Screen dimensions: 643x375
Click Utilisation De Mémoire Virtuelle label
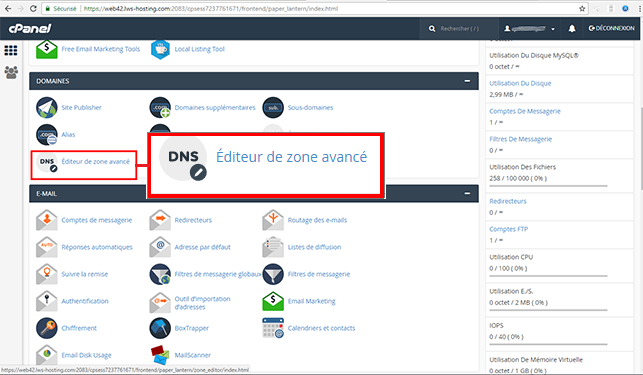tap(536, 360)
